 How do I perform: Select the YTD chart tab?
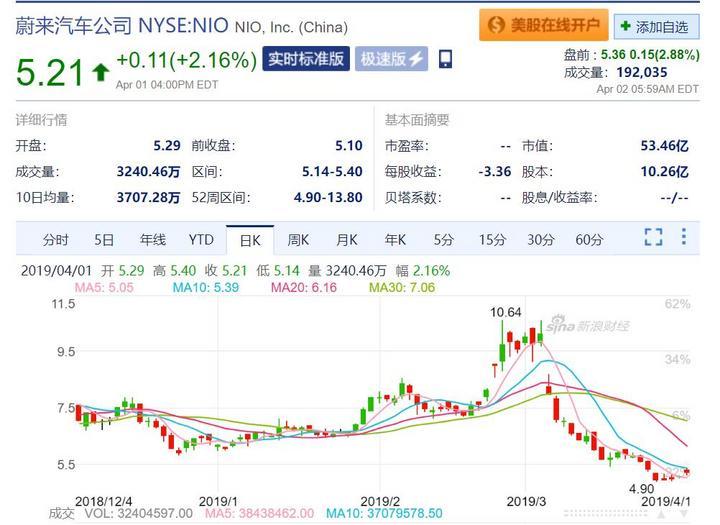[201, 240]
